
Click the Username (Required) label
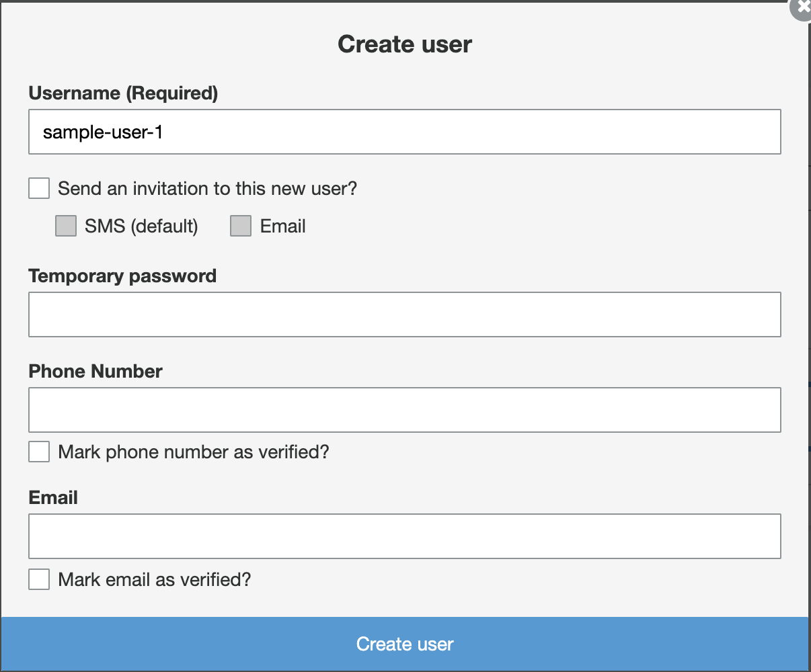tap(123, 93)
